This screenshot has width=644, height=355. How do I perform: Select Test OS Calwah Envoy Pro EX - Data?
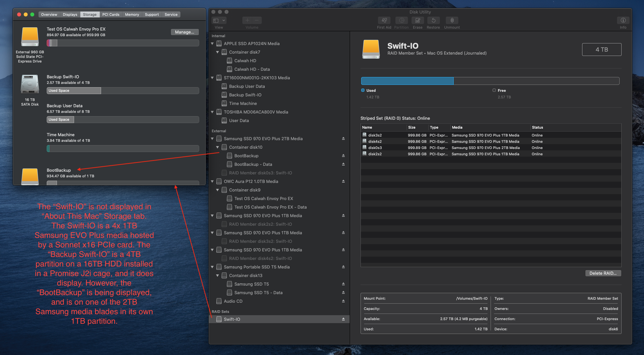coord(270,207)
